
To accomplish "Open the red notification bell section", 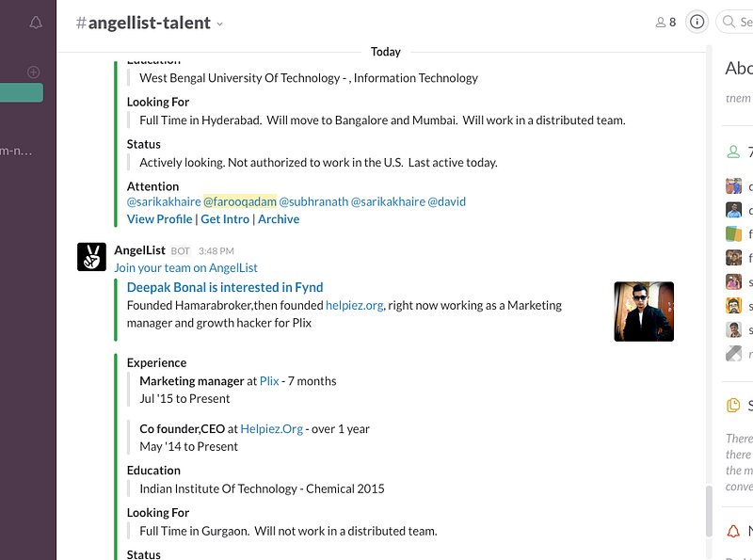I will pos(733,531).
